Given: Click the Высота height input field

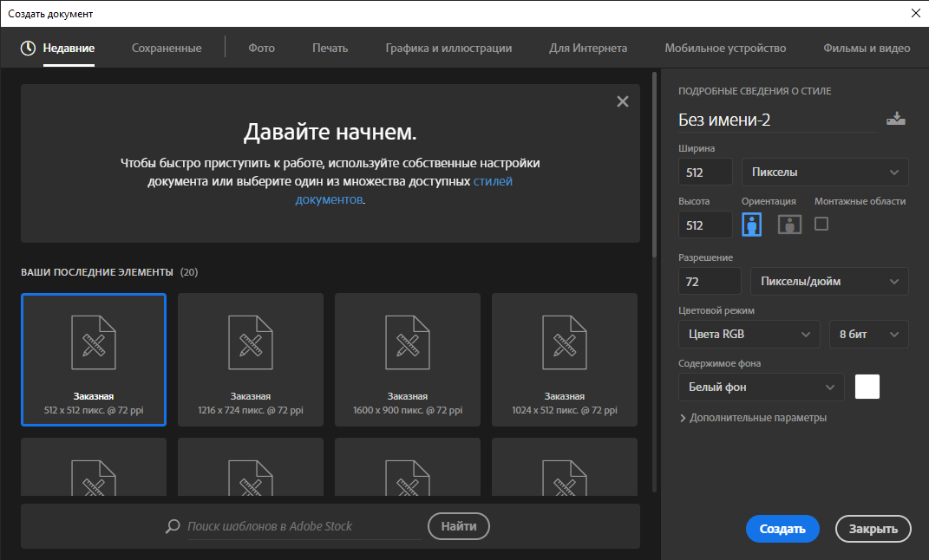Looking at the screenshot, I should click(705, 225).
